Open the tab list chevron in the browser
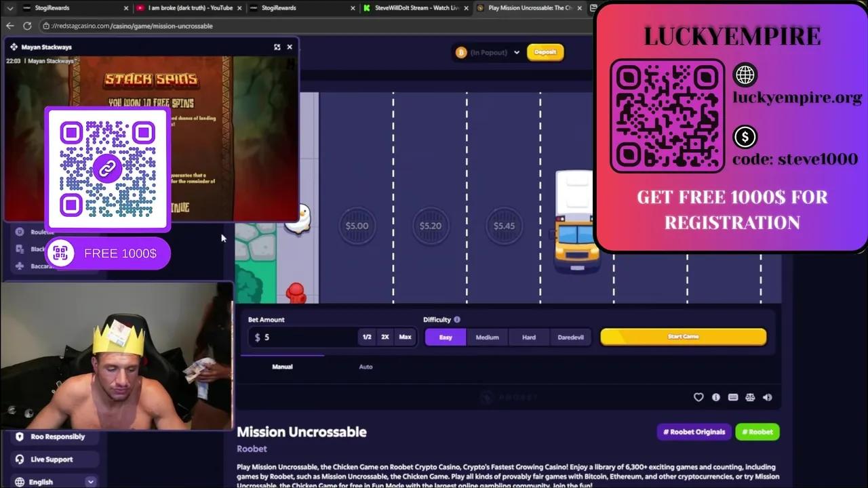Image resolution: width=868 pixels, height=488 pixels. [9, 8]
